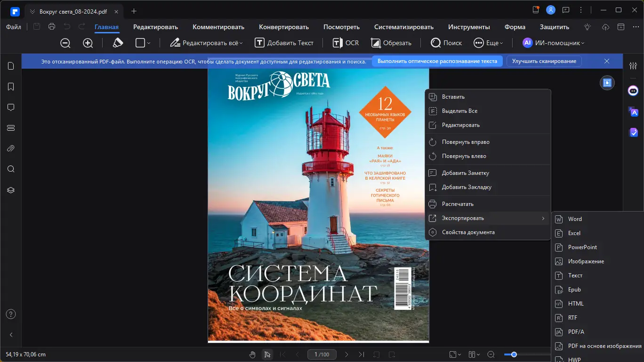Image resolution: width=644 pixels, height=362 pixels.
Task: Toggle the hand pan tool in status bar
Action: 252,354
